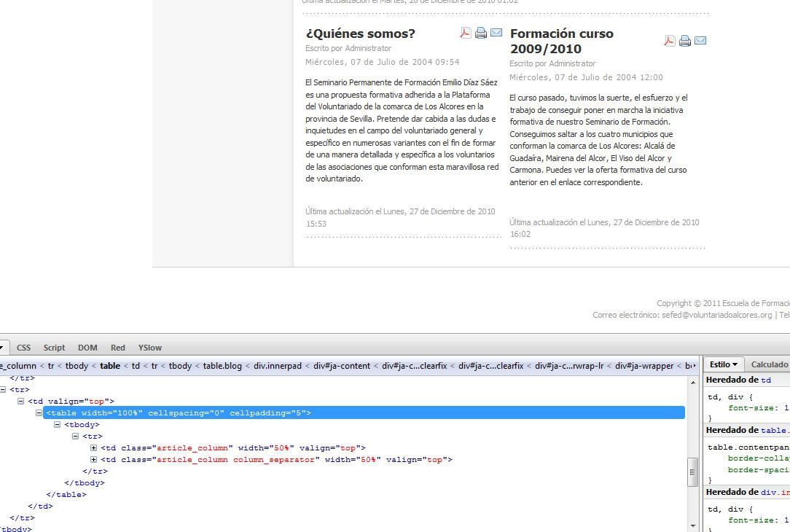790x532 pixels.
Task: Click the closing </tbody> tag line
Action: point(84,482)
